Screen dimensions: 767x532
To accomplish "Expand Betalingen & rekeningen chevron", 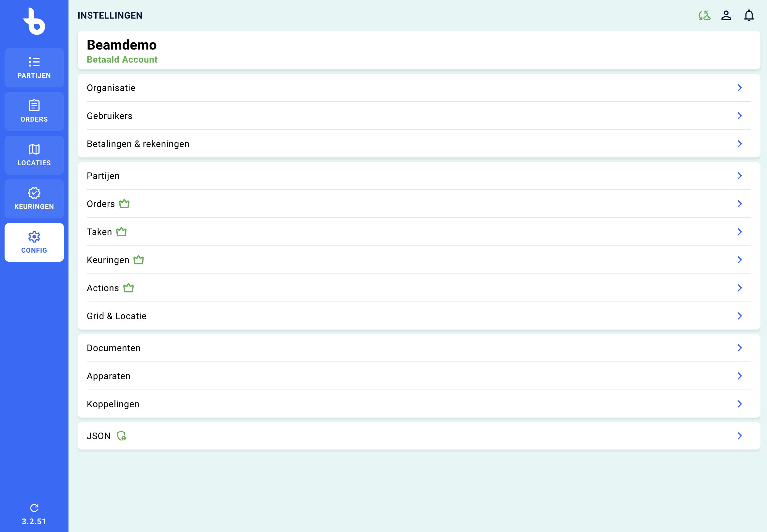I will coord(739,144).
